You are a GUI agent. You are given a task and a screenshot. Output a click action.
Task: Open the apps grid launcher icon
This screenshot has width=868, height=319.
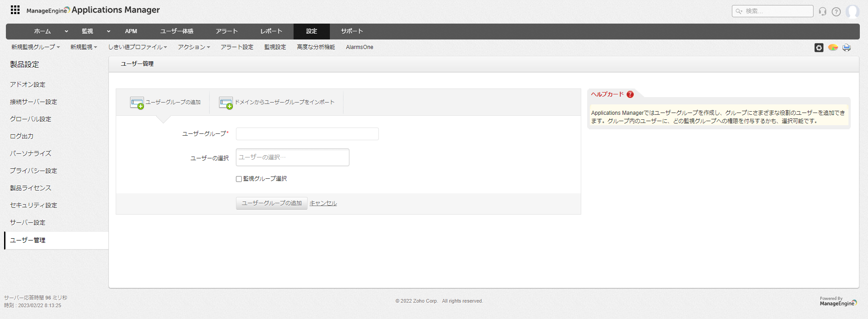click(x=15, y=10)
